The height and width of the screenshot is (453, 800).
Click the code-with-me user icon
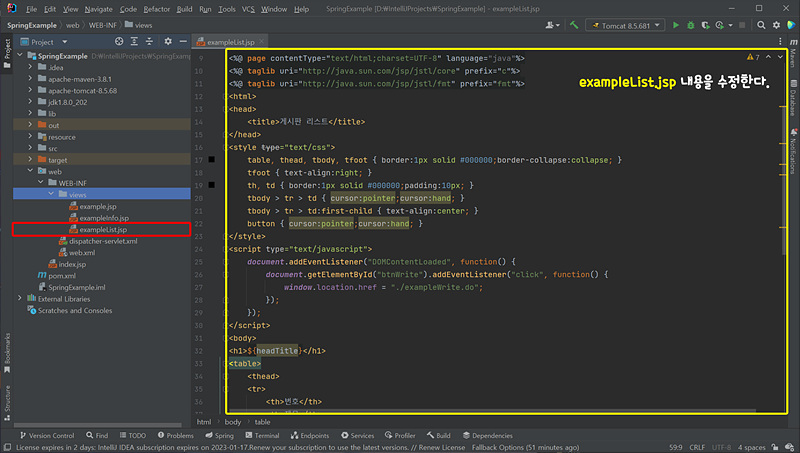coord(552,25)
